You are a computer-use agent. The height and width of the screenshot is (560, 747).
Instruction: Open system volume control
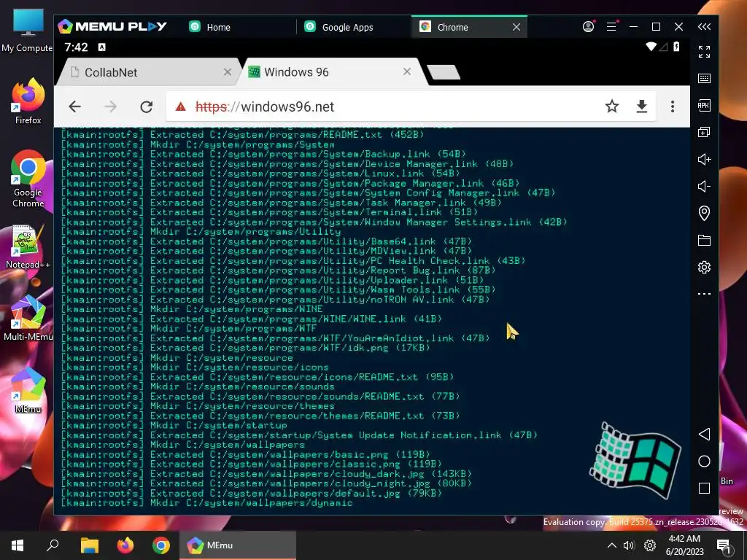pos(629,545)
